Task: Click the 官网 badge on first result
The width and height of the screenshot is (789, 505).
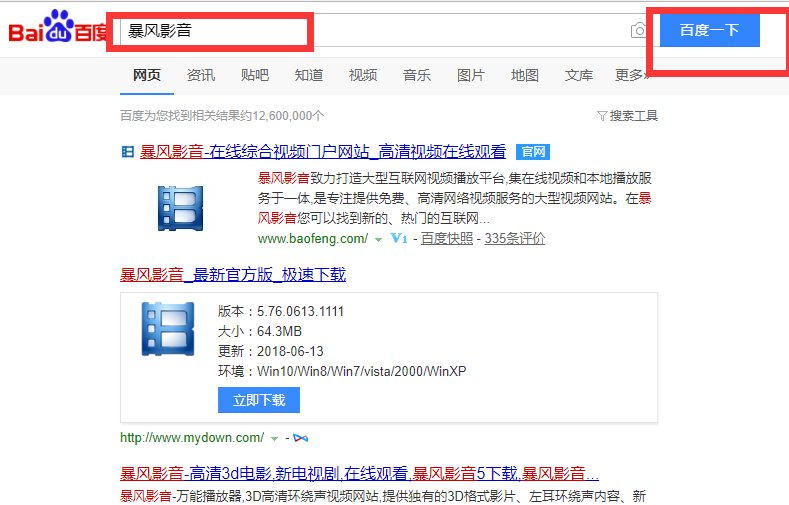Action: [533, 152]
